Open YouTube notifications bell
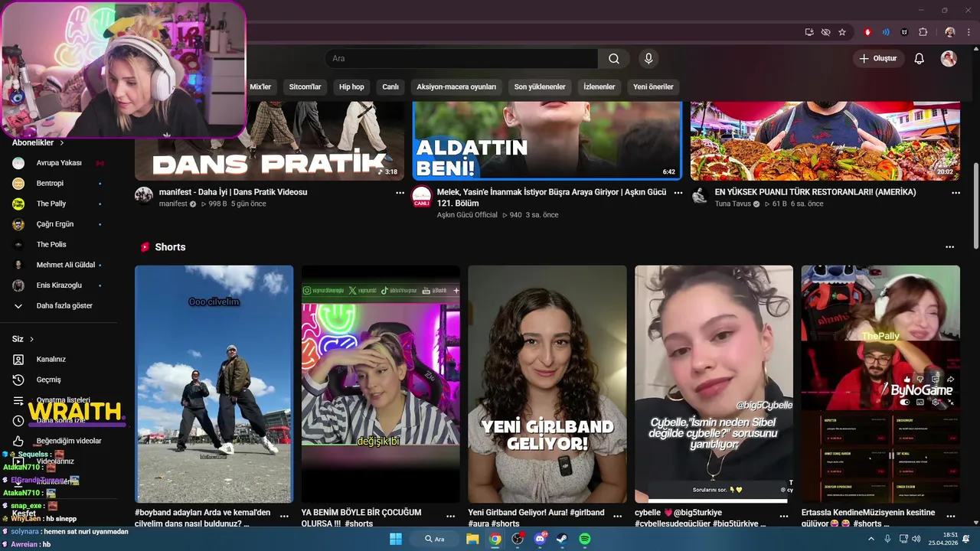The width and height of the screenshot is (980, 551). coord(920,59)
